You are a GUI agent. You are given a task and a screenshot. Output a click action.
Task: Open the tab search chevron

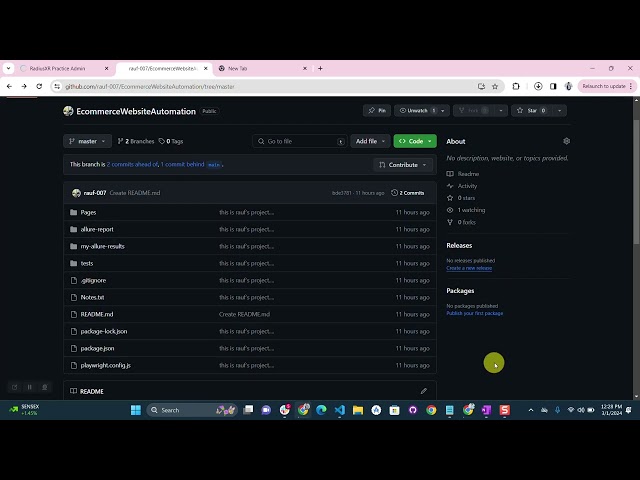pos(8,69)
